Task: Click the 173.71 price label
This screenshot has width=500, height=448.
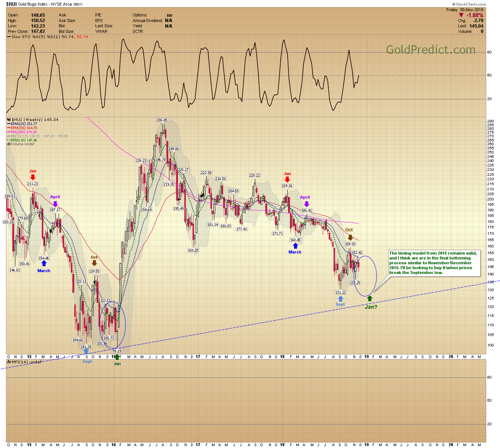Action: (x=278, y=234)
